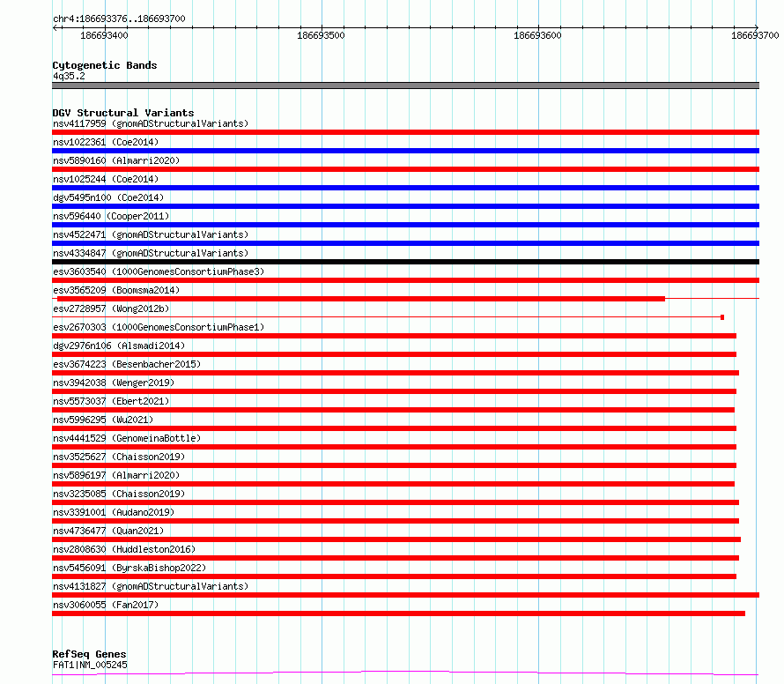Open esv2670303 (1000GenomesConsortiumPhase1) label
The width and height of the screenshot is (784, 684).
[159, 327]
